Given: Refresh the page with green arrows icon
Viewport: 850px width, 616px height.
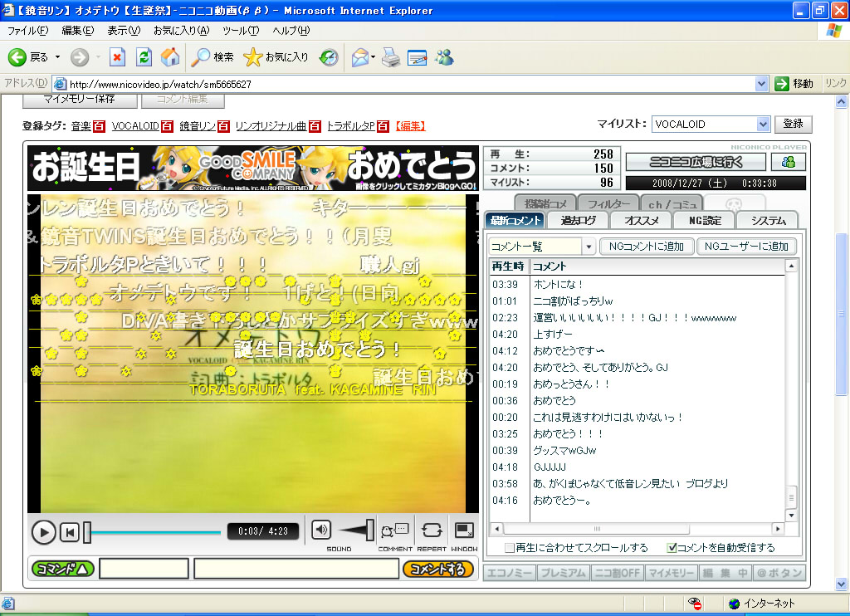Looking at the screenshot, I should pos(144,57).
